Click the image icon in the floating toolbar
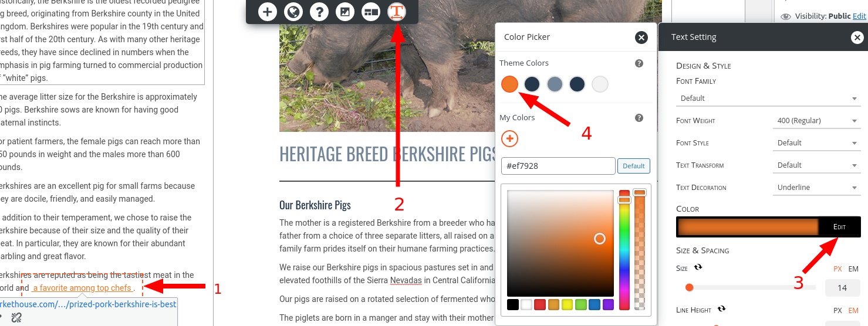 pyautogui.click(x=345, y=11)
